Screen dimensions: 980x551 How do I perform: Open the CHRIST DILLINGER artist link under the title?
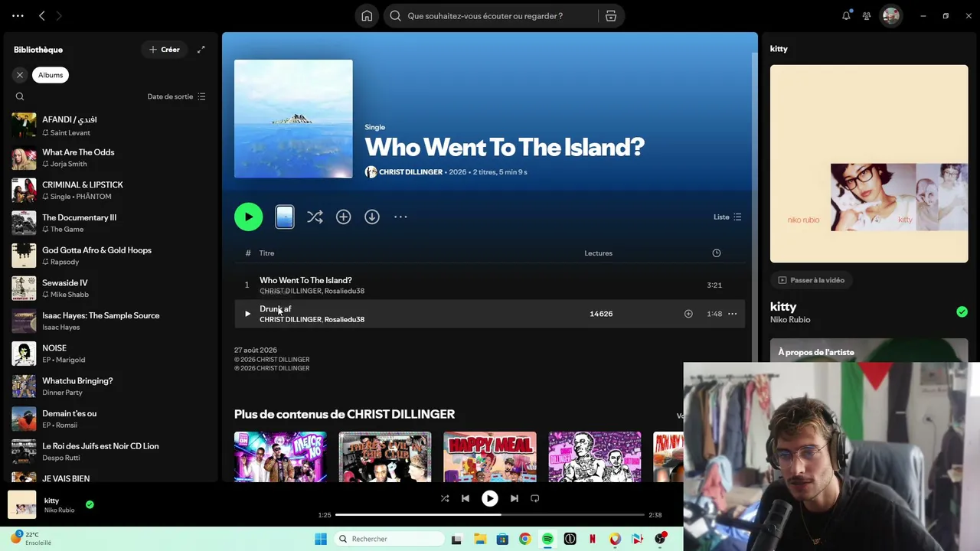(x=410, y=172)
